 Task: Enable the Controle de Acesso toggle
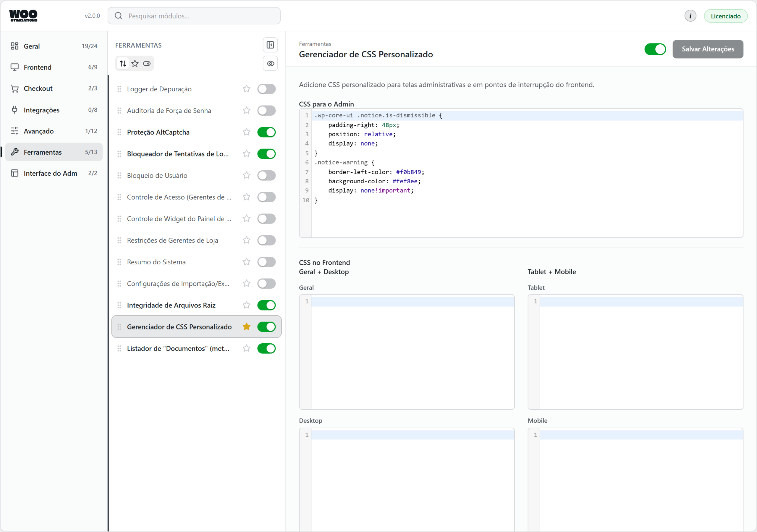pos(266,197)
